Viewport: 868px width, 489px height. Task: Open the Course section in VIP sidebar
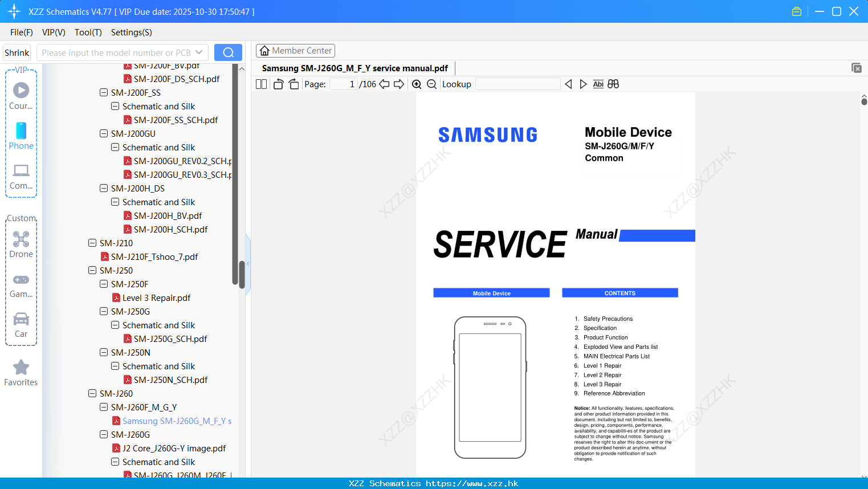click(21, 96)
